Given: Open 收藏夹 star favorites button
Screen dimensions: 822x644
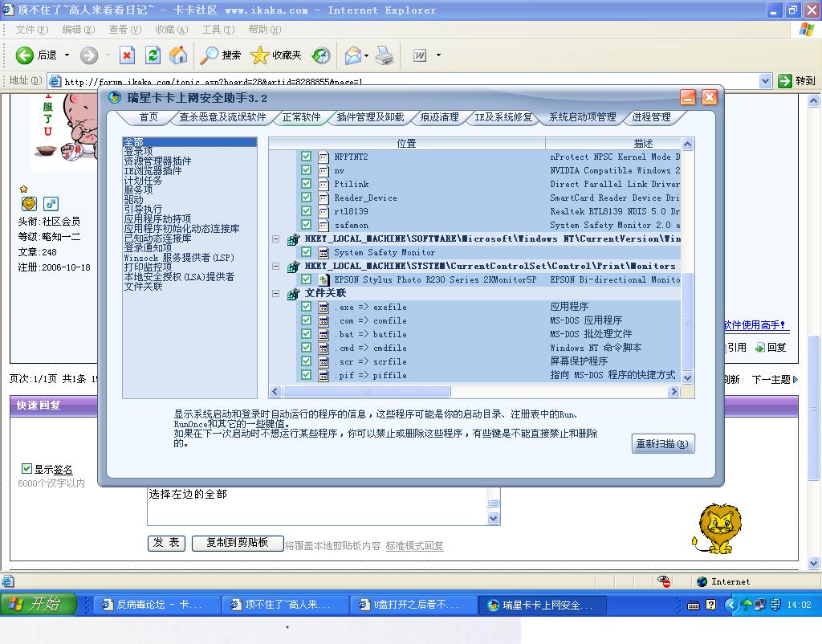Looking at the screenshot, I should coord(276,55).
